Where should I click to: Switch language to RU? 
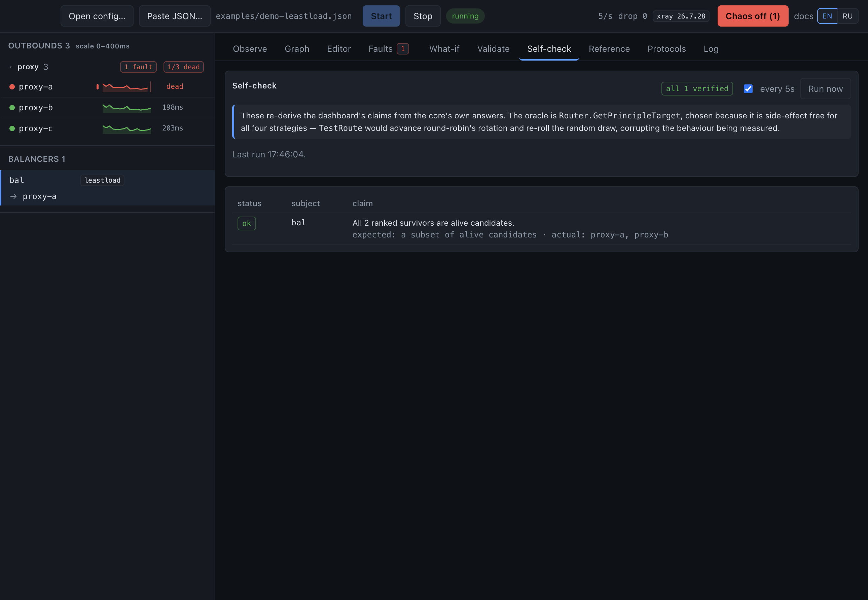click(x=847, y=16)
